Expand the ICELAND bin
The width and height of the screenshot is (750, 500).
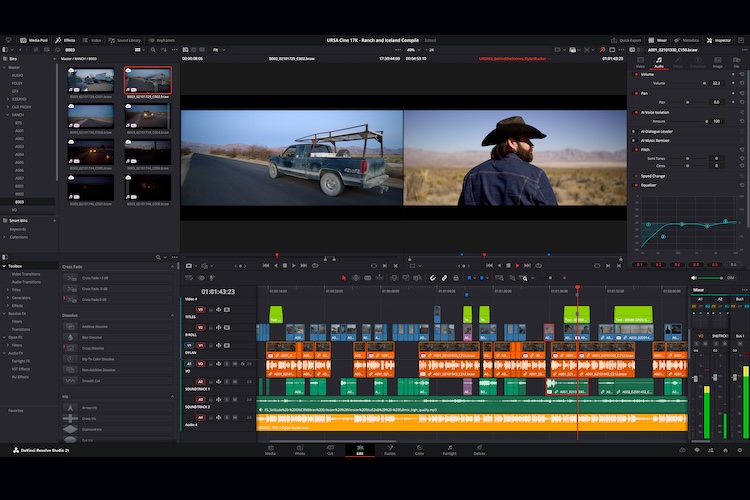pyautogui.click(x=8, y=99)
